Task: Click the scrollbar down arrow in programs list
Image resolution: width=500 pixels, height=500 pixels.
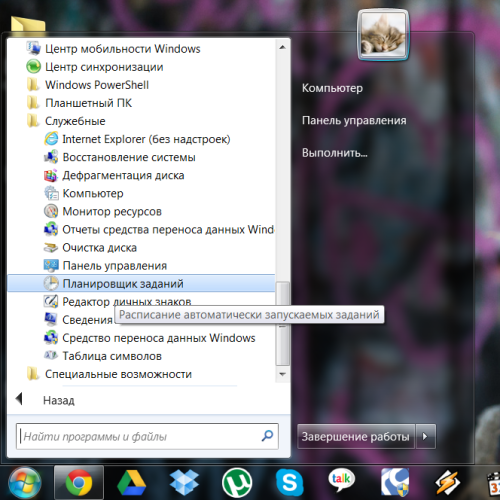Action: click(x=283, y=374)
